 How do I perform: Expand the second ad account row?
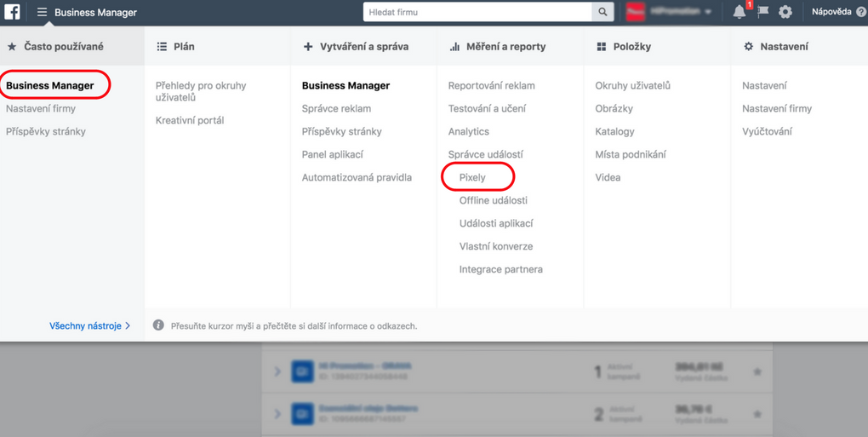(x=277, y=414)
